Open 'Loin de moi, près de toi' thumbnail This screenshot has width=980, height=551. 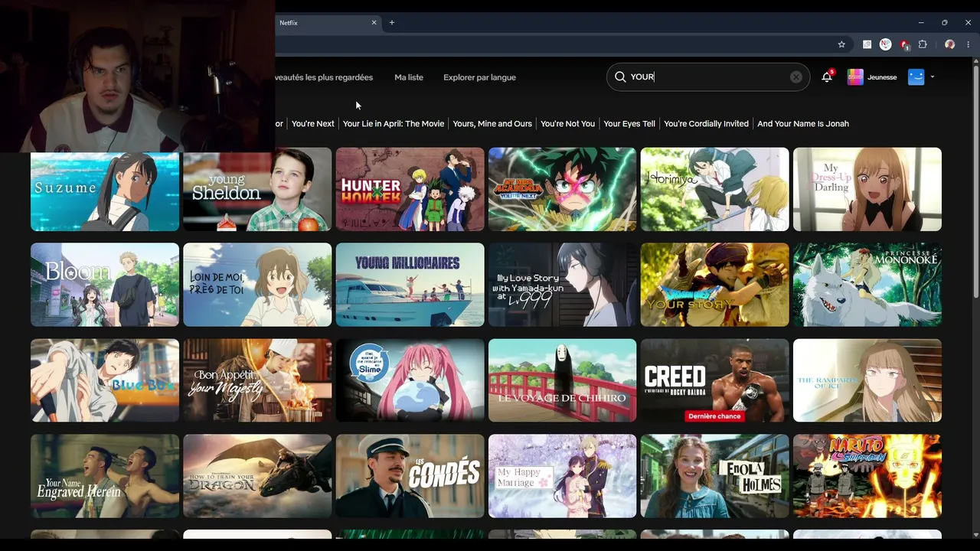pyautogui.click(x=257, y=285)
